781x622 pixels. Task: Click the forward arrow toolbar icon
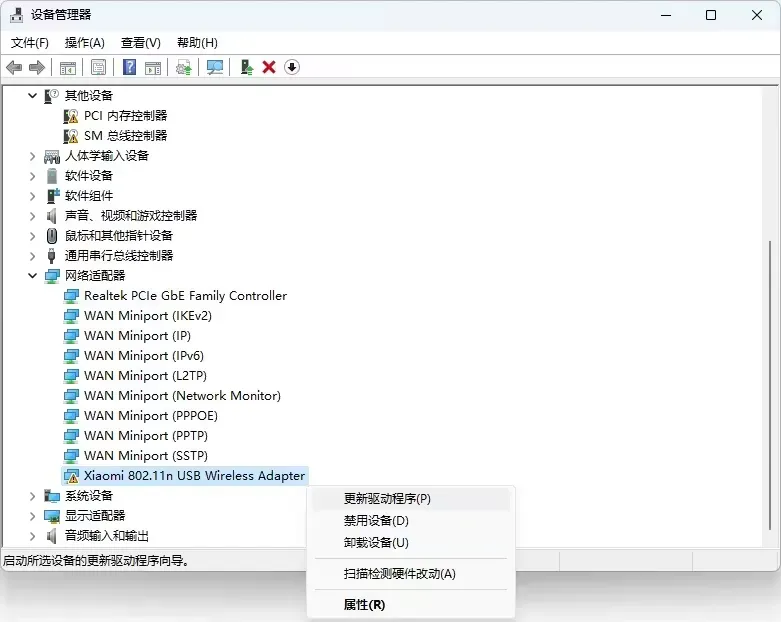[37, 67]
